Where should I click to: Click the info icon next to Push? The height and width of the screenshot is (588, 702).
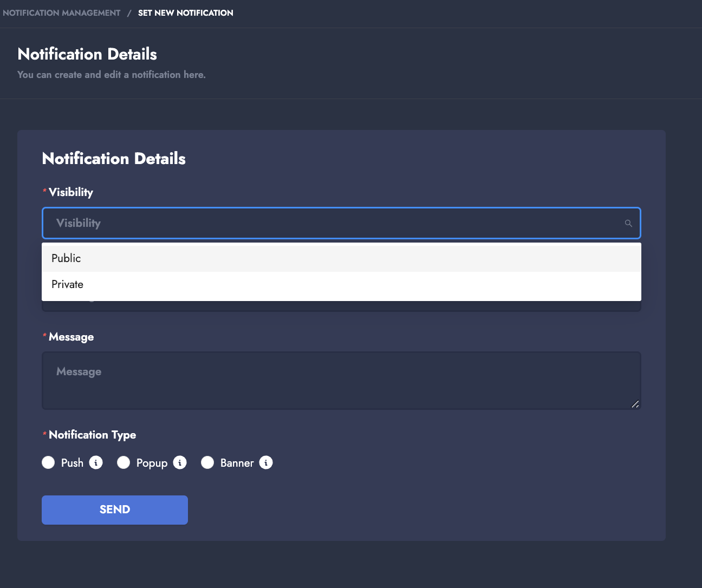[x=96, y=463]
